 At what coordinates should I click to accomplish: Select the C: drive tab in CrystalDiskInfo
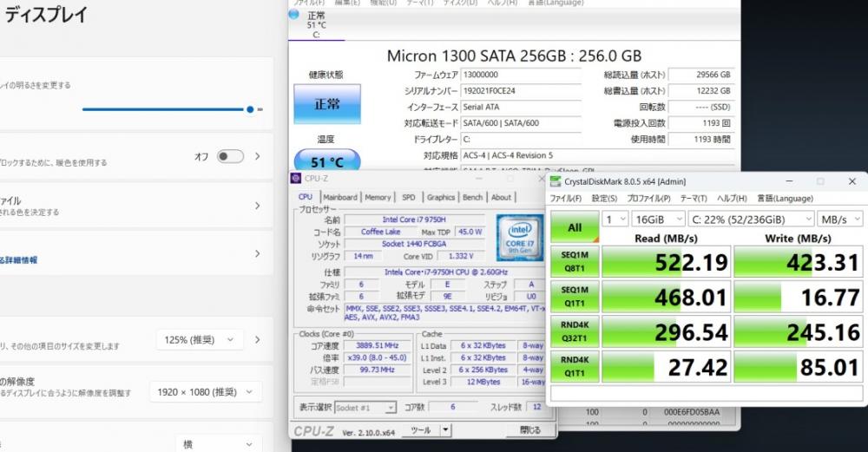point(316,24)
